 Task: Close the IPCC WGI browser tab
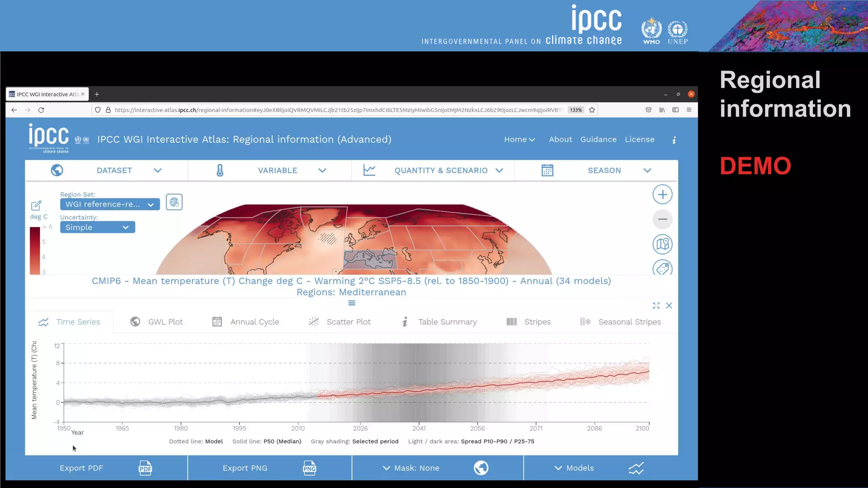point(83,94)
